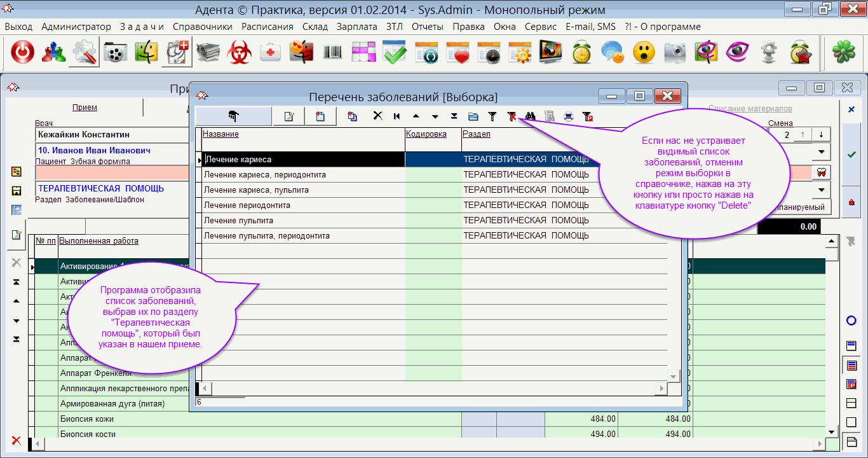The height and width of the screenshot is (458, 868).
Task: Open the biohazard icon in main toolbar
Action: pyautogui.click(x=240, y=53)
